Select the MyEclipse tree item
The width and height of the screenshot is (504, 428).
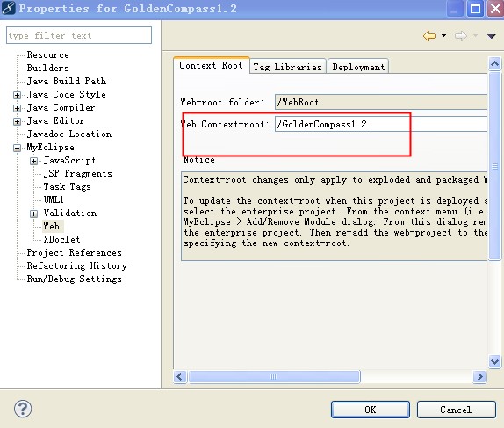tap(50, 147)
